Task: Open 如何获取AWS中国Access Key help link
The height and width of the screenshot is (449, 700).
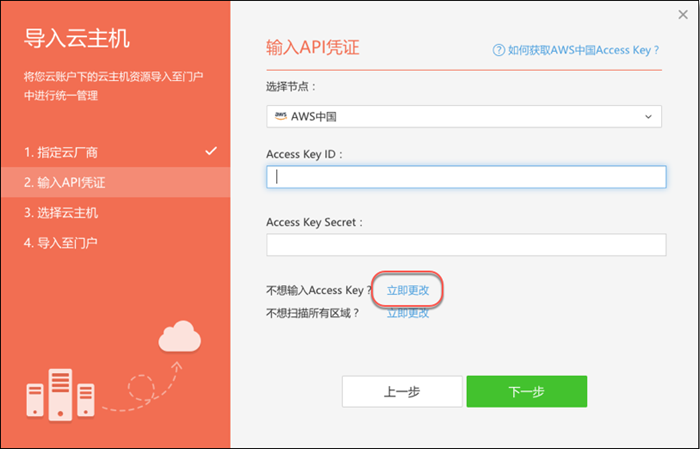Action: click(x=583, y=50)
